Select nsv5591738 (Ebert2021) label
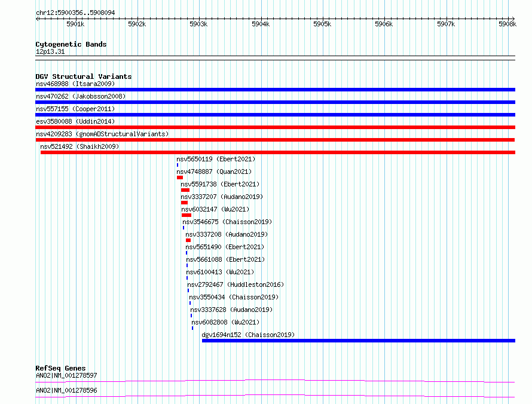532x404 pixels. coord(220,184)
